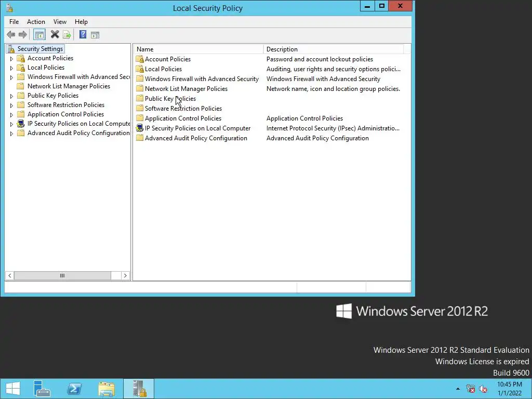Expand IP Security Policies tree node
The height and width of the screenshot is (399, 532).
(x=11, y=124)
